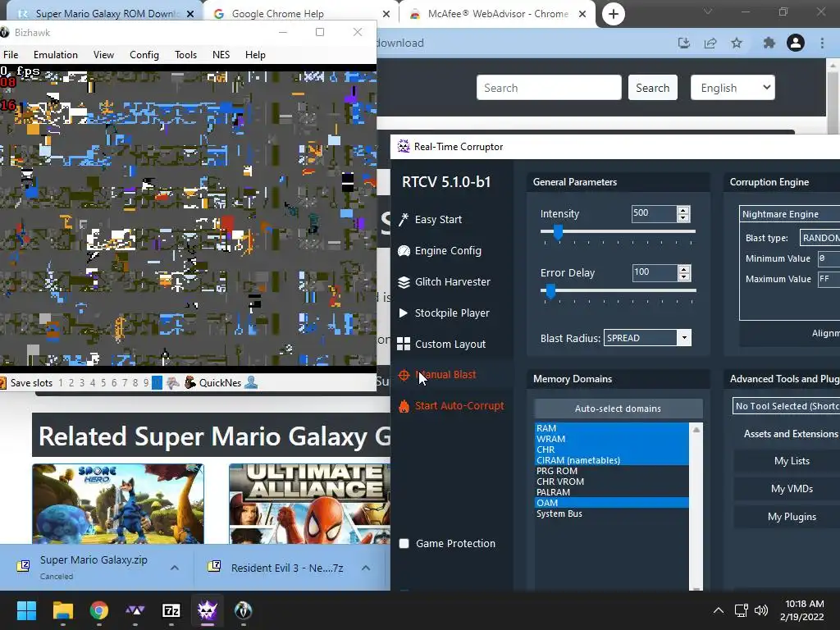Viewport: 840px width, 630px height.
Task: Open Bizhawk View menu
Action: click(103, 55)
